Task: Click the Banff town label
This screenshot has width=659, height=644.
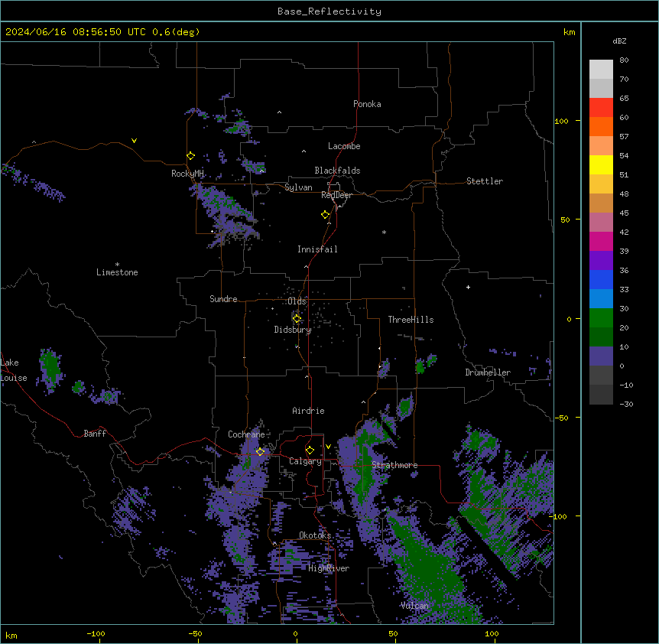Action: [95, 434]
